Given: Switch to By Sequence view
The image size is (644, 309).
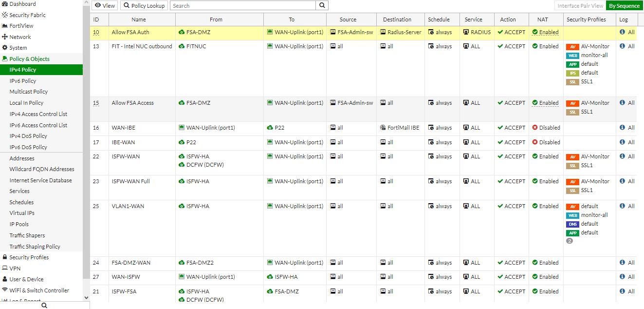Looking at the screenshot, I should (624, 6).
